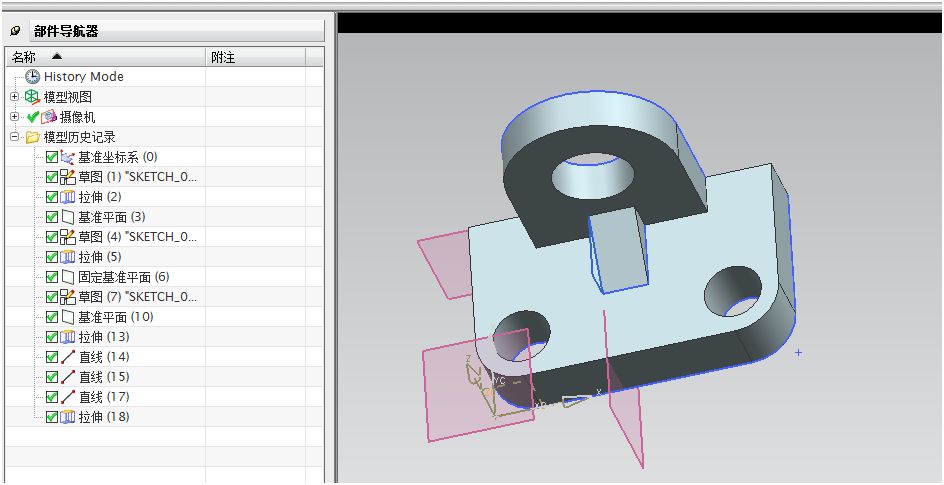The image size is (944, 485).
Task: Select the 固定基准平面 (6) feature name
Action: [x=124, y=277]
